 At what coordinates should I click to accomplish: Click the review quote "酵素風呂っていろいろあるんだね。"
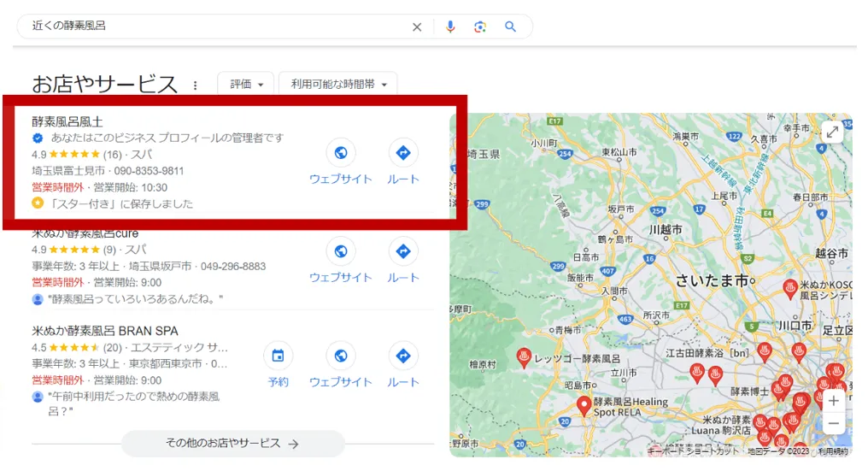136,299
